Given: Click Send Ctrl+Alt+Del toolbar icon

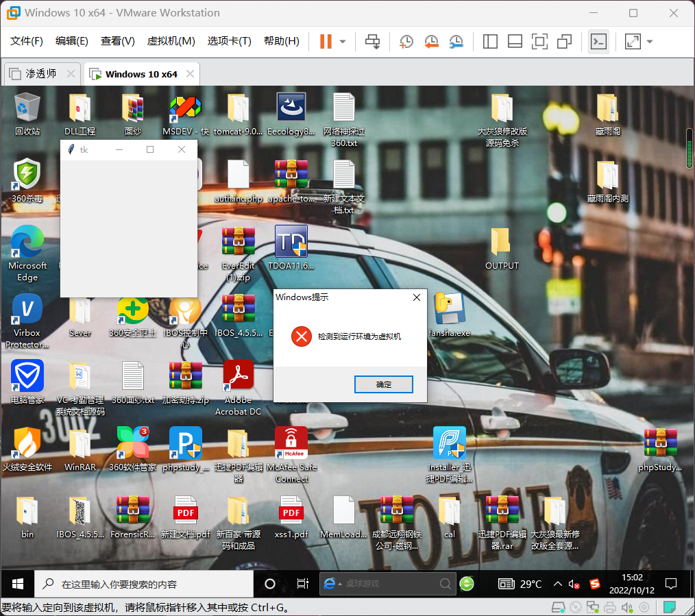Looking at the screenshot, I should tap(372, 42).
